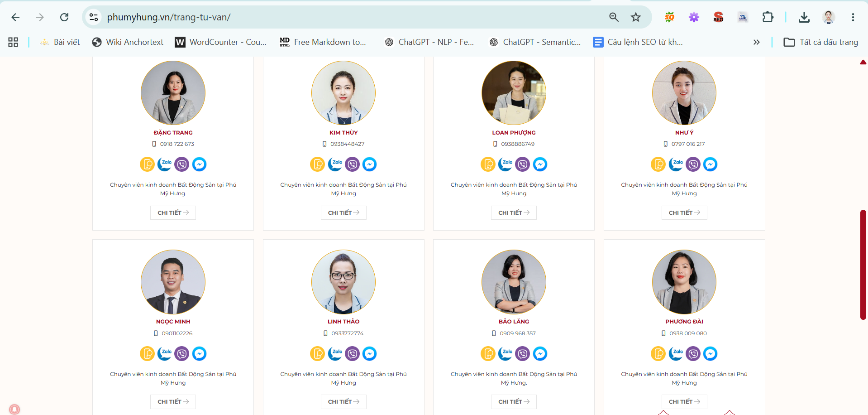This screenshot has width=868, height=415.
Task: Open the Wiki Anchortext bookmark
Action: 128,42
